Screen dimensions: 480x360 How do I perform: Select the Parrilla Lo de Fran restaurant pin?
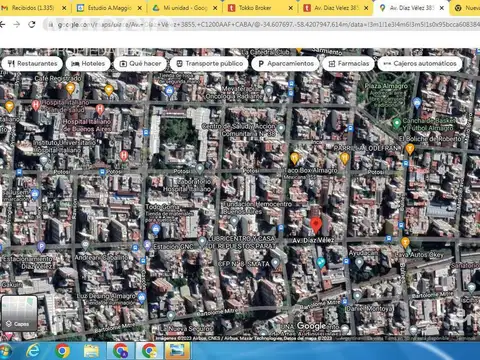click(344, 158)
